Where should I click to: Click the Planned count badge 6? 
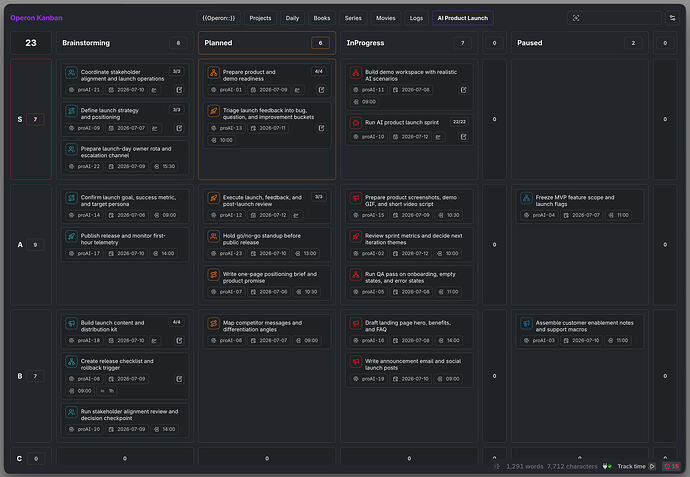[320, 43]
